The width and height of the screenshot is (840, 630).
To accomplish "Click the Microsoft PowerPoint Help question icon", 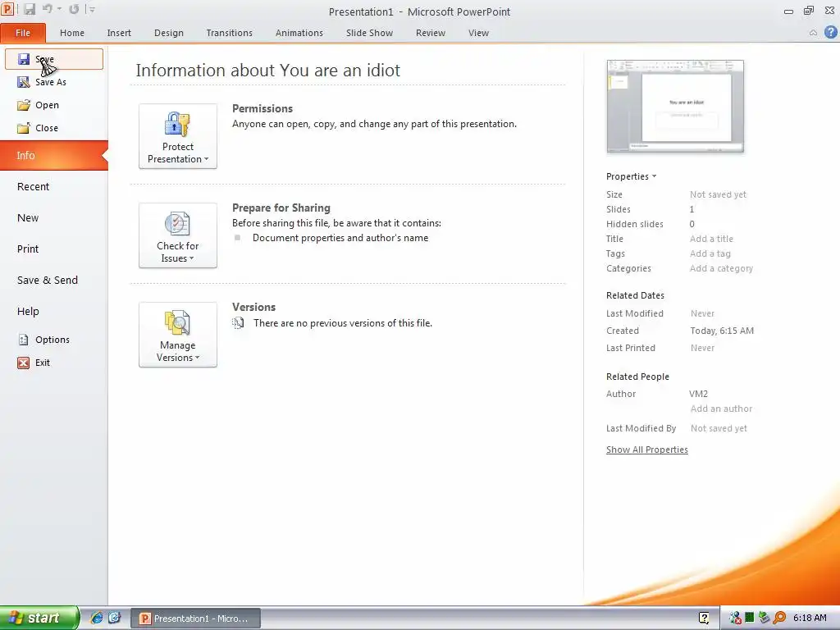I will (831, 32).
